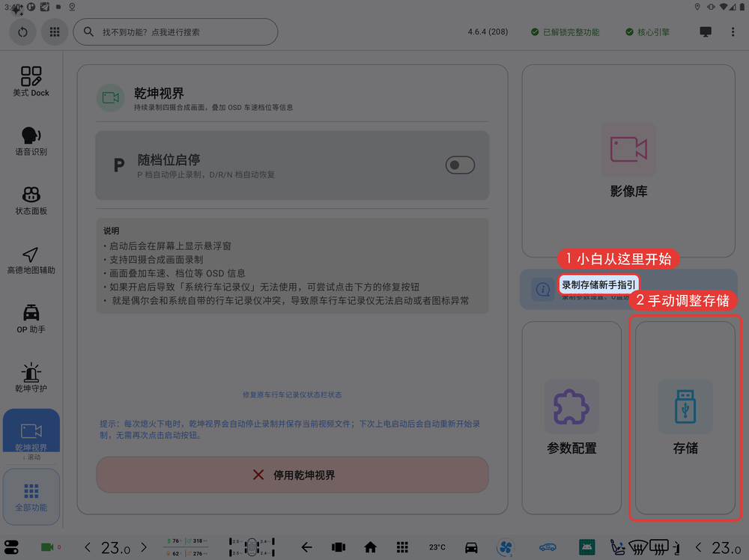Click the left 23.0 temperature value
The height and width of the screenshot is (560, 749).
[x=115, y=547]
